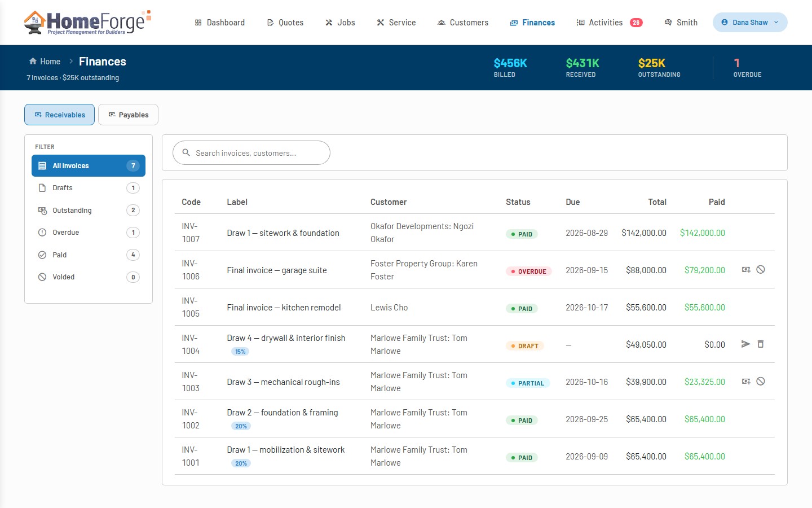Open the Service page
This screenshot has width=812, height=508.
pyautogui.click(x=396, y=23)
